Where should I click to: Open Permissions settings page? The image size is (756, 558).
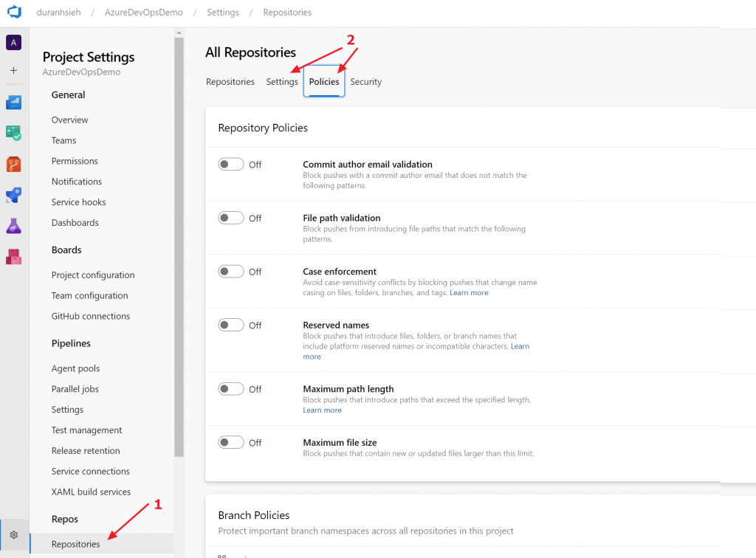click(x=75, y=161)
